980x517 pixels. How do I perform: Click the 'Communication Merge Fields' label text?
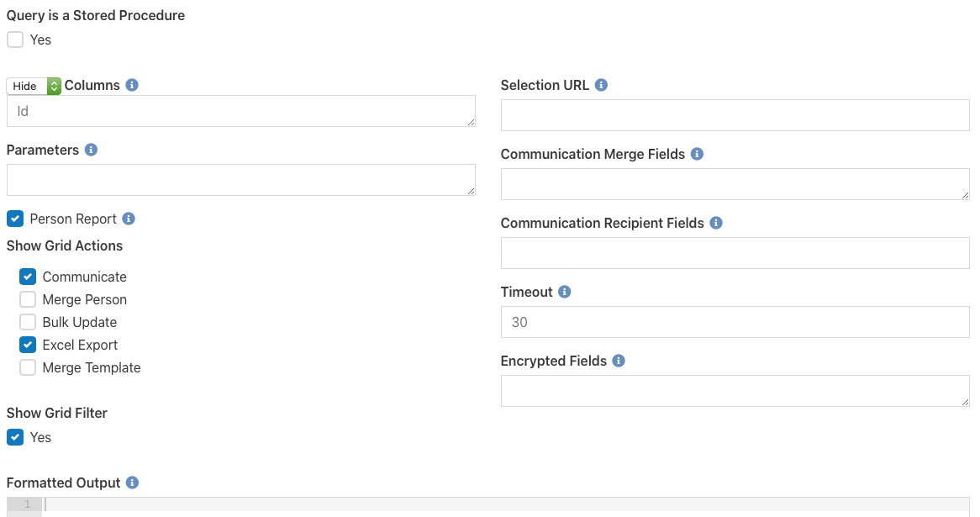[x=593, y=154]
